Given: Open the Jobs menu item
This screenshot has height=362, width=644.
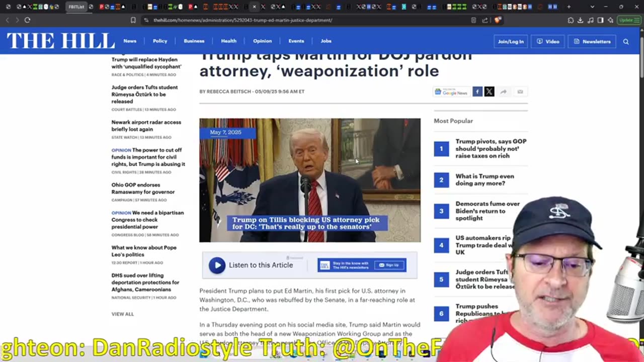Looking at the screenshot, I should pos(326,41).
